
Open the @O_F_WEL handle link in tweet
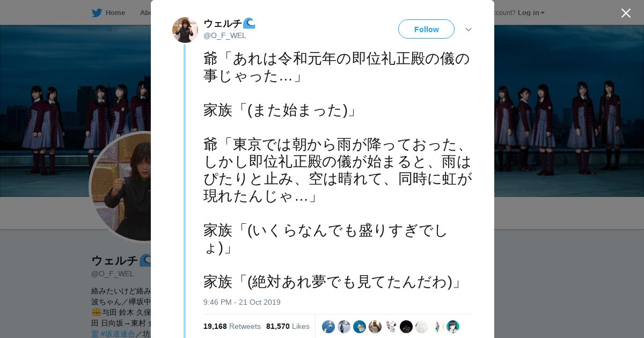225,35
